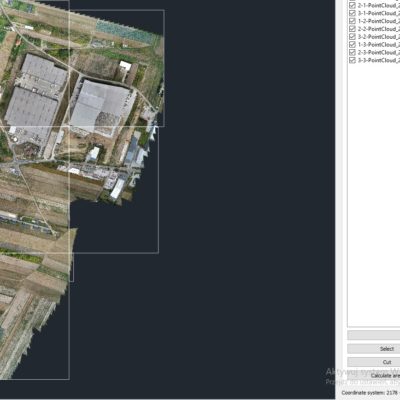This screenshot has height=400, width=400.
Task: Disable the 1-3-PointCloud layer checkbox
Action: tap(352, 45)
